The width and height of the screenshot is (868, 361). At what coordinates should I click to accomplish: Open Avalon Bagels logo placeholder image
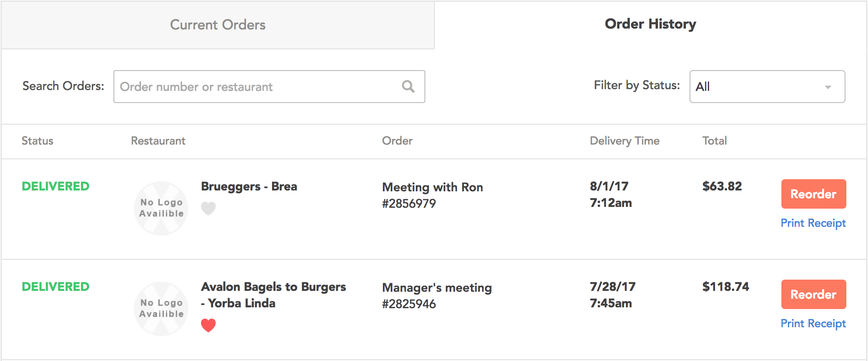(161, 309)
